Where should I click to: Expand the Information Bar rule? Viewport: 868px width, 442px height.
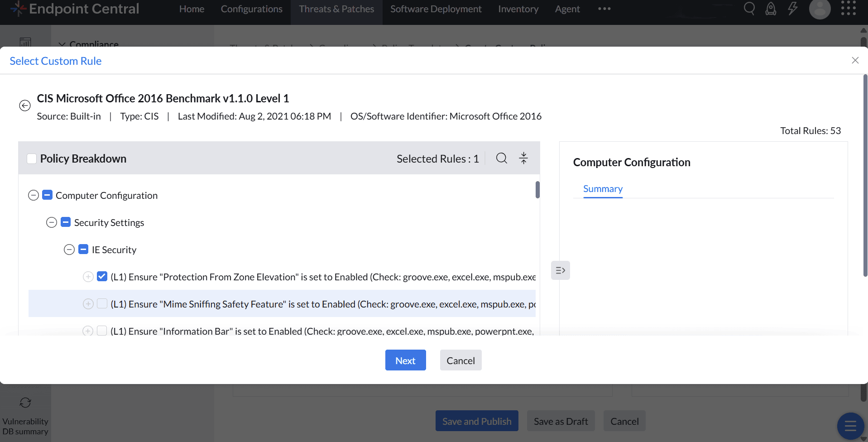coord(88,331)
